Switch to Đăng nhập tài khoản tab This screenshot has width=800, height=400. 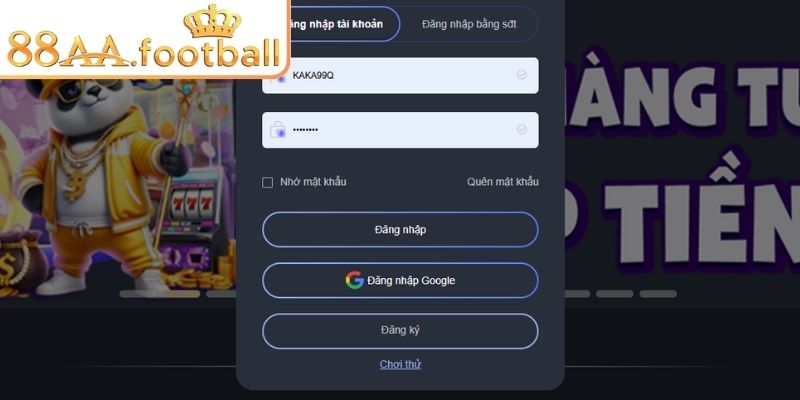(x=341, y=24)
